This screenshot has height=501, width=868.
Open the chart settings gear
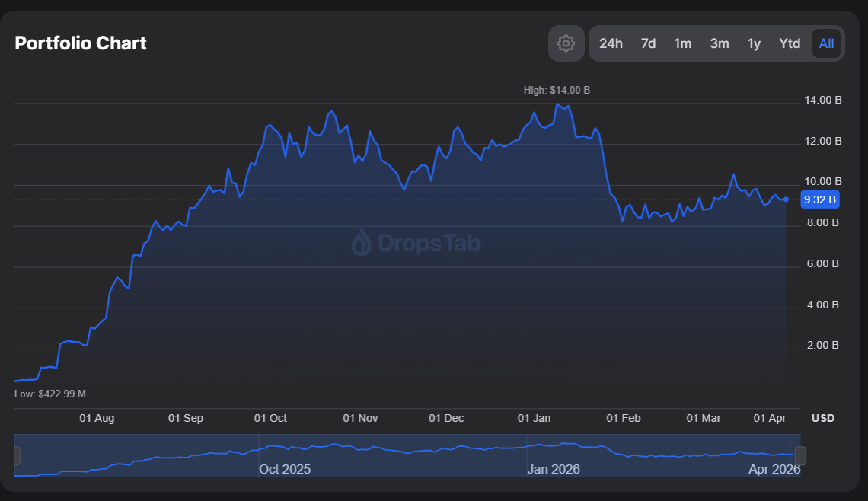click(566, 43)
